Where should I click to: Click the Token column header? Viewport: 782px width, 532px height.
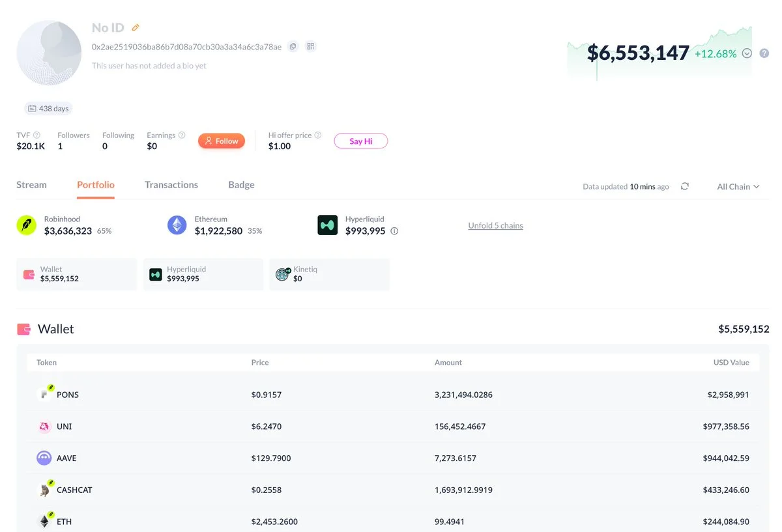tap(46, 363)
